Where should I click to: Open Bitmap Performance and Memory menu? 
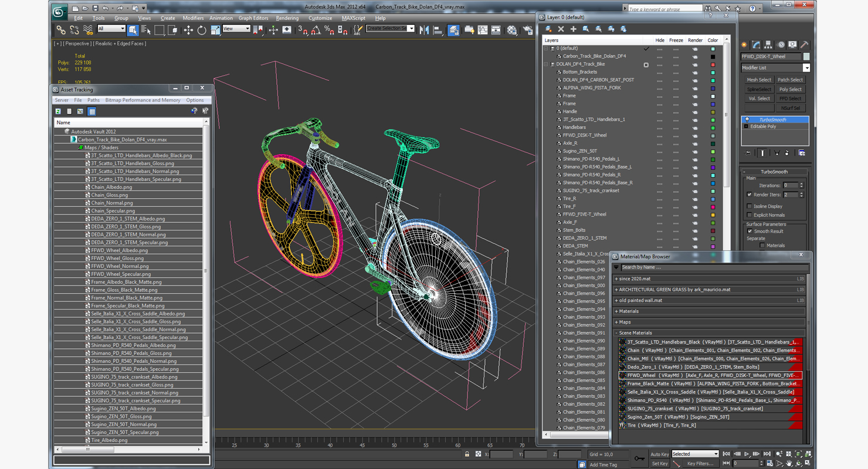click(x=143, y=100)
